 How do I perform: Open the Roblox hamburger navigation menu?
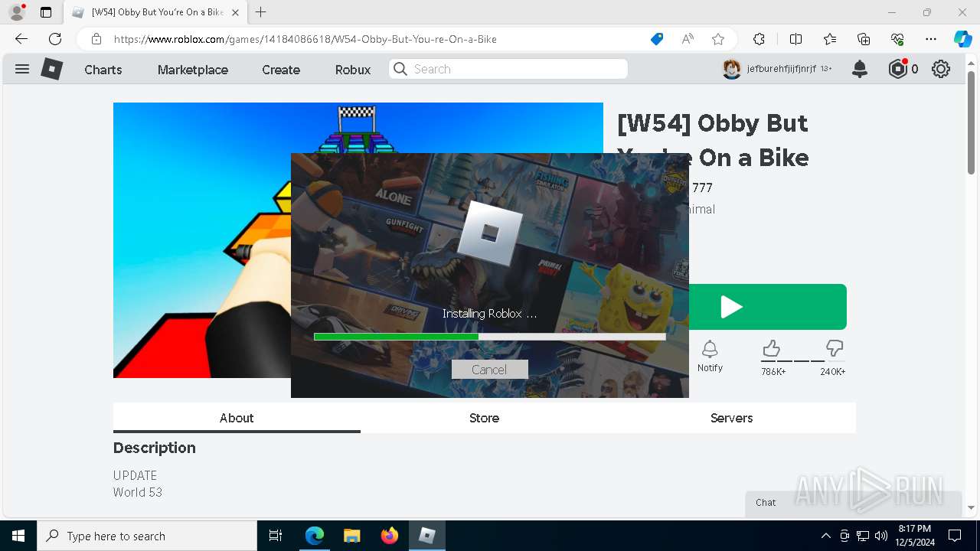22,69
